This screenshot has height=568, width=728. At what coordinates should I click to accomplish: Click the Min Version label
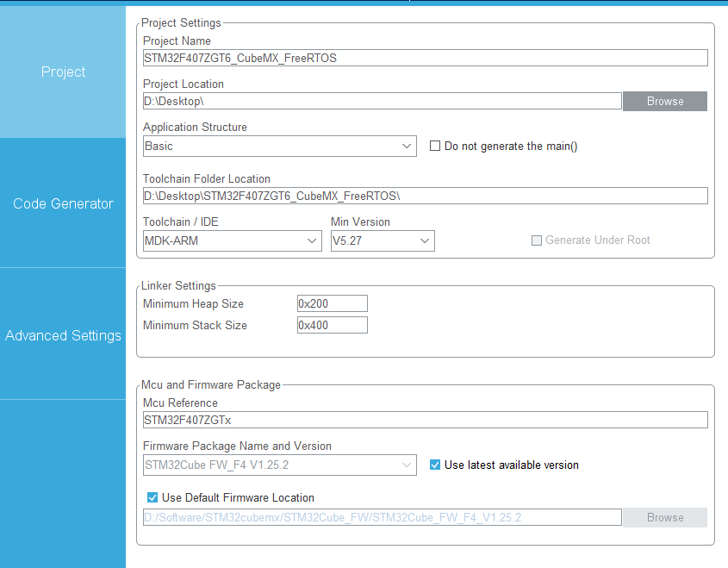point(360,222)
